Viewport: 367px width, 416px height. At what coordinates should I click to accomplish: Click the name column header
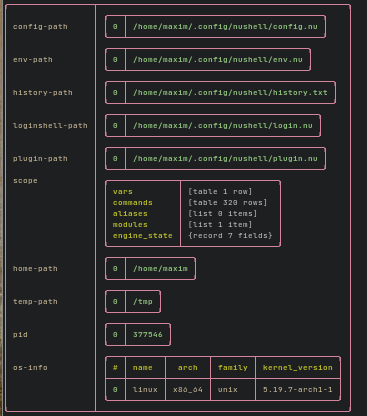pyautogui.click(x=143, y=368)
